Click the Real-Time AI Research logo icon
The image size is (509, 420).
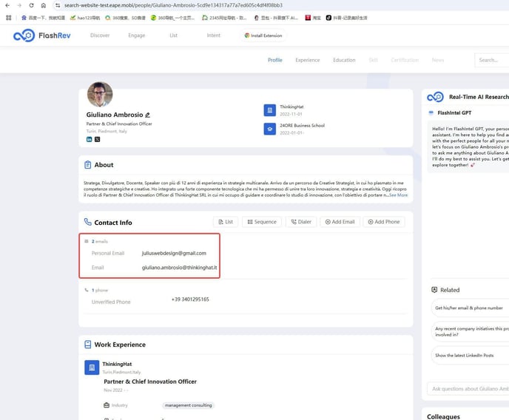435,97
